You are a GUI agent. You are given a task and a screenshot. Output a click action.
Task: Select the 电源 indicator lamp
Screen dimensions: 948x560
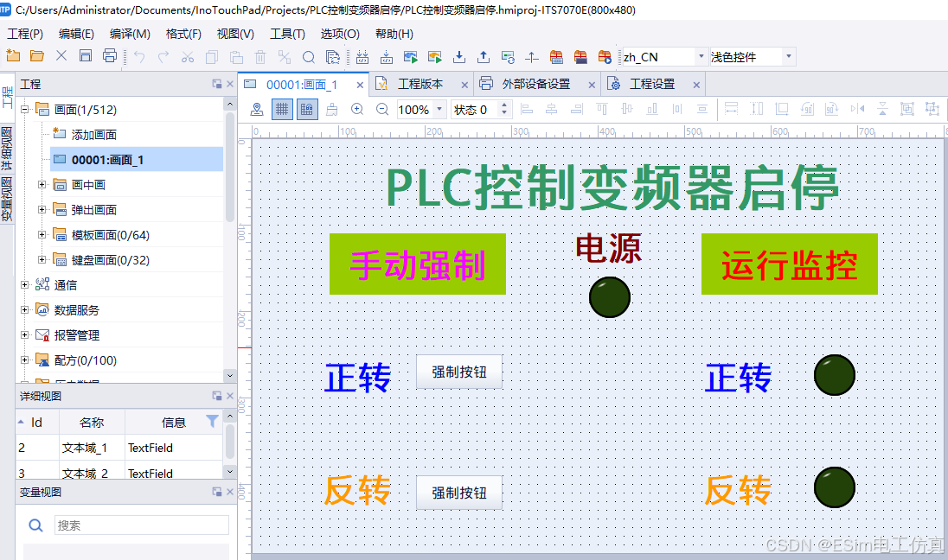(x=610, y=297)
